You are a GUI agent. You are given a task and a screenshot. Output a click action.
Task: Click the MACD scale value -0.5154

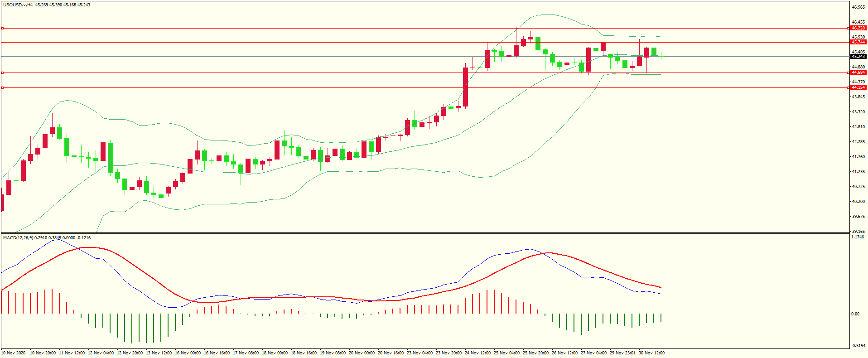[858, 346]
